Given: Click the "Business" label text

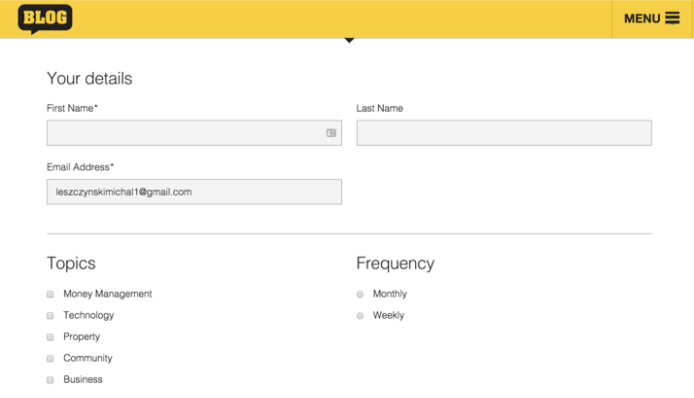Looking at the screenshot, I should click(x=83, y=379).
